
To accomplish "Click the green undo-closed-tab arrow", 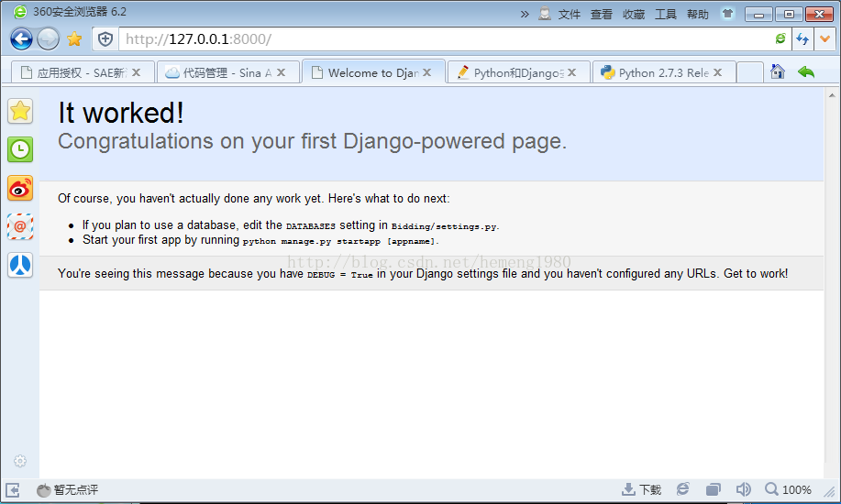I will tap(805, 71).
